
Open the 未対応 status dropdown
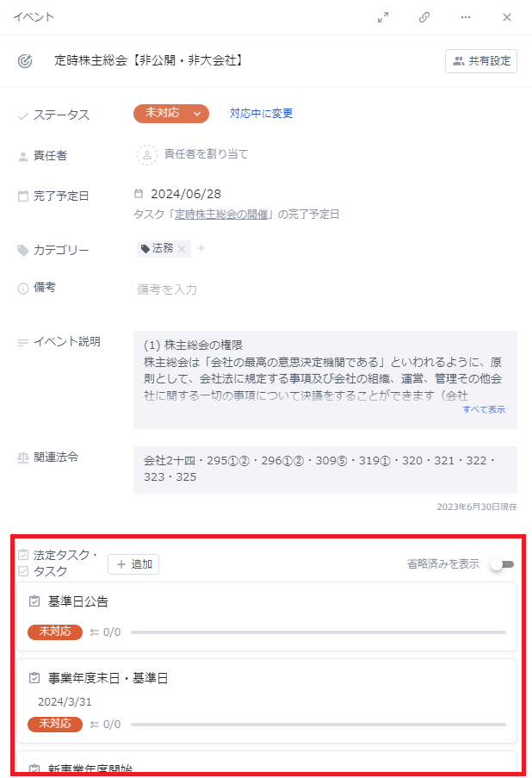pos(171,114)
